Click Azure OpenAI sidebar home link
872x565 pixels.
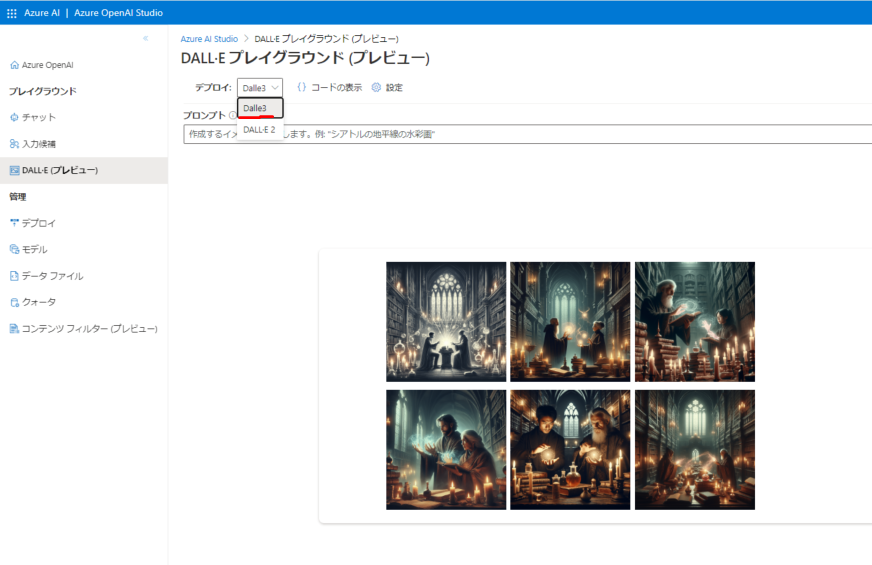[48, 65]
